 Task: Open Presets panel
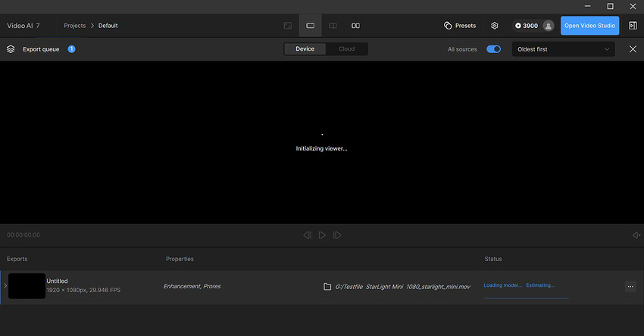[460, 26]
